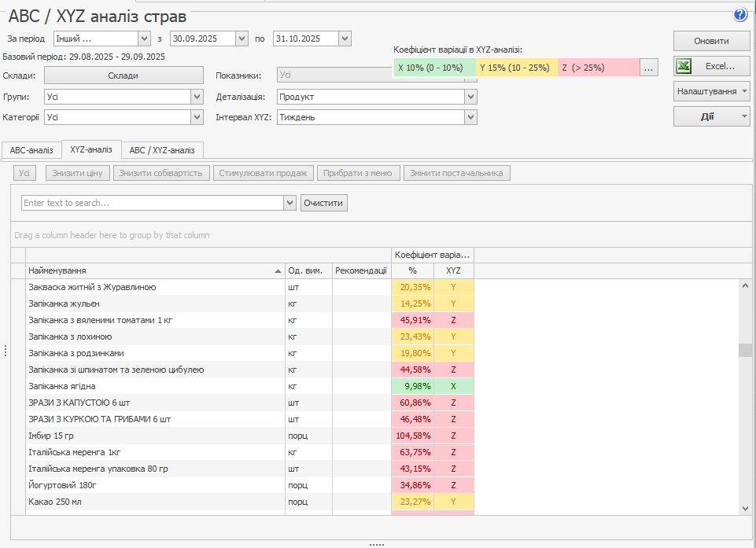Open the Налаштування dropdown button

click(x=711, y=91)
